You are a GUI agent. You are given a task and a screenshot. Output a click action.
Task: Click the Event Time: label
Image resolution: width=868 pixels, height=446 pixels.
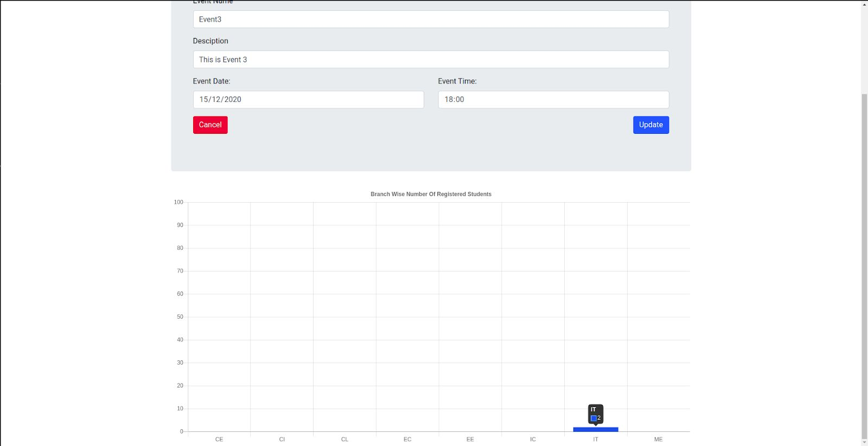(x=457, y=81)
